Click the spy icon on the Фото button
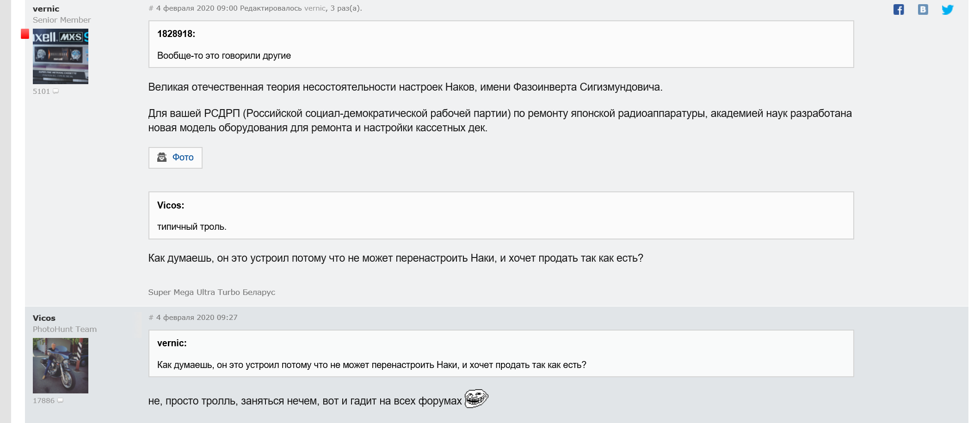 point(162,158)
